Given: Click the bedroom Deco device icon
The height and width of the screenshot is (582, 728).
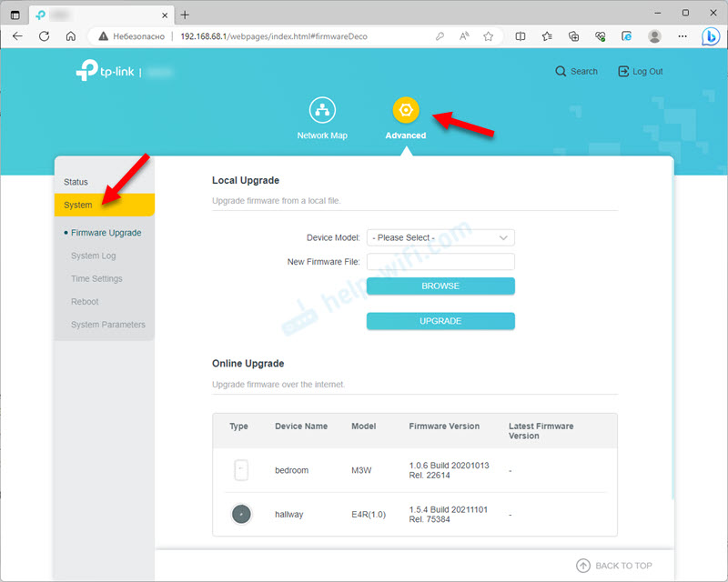Looking at the screenshot, I should pos(240,470).
